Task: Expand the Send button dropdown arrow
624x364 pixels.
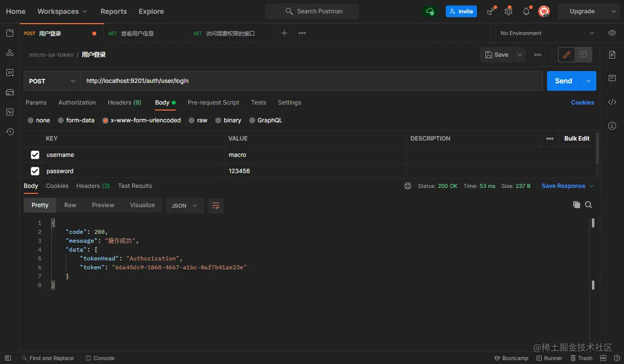Action: [x=588, y=81]
